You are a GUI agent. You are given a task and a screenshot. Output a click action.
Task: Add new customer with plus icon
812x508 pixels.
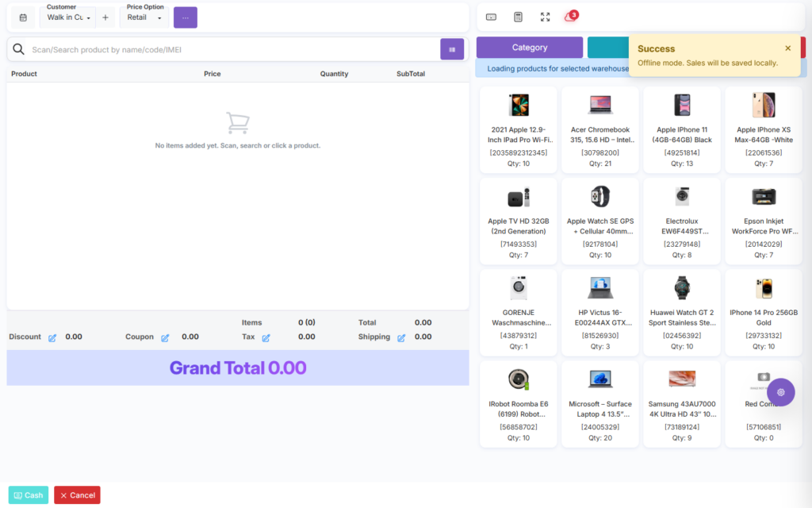(105, 17)
